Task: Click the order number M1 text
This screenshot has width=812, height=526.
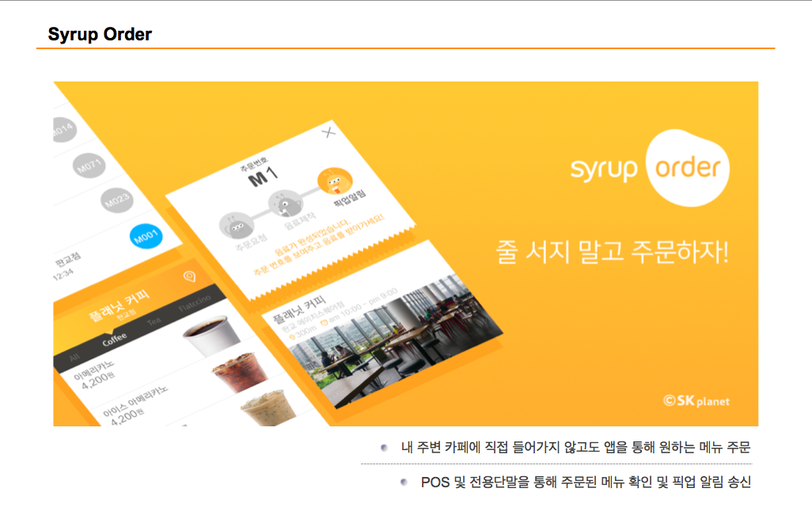Action: pyautogui.click(x=264, y=177)
